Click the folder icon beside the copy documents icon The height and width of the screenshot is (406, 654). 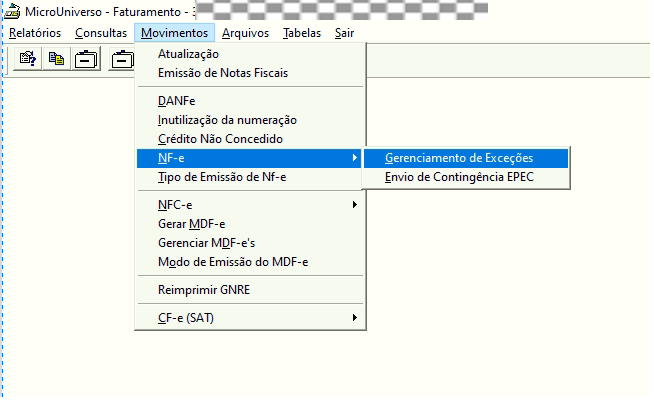(x=86, y=59)
